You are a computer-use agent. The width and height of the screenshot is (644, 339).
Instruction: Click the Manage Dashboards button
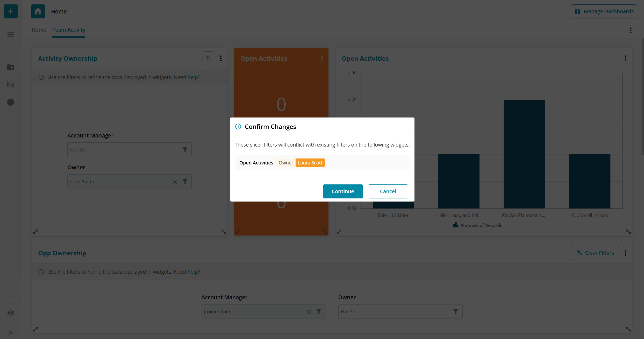point(604,11)
